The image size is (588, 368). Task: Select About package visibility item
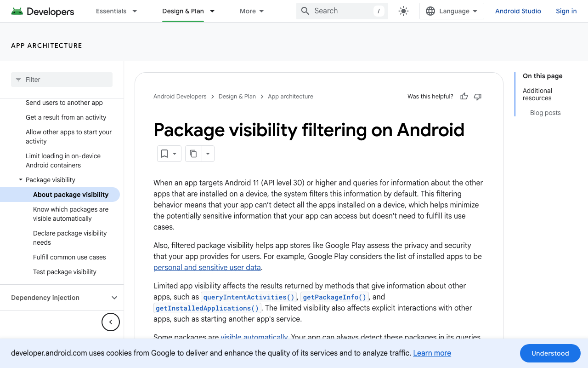[71, 195]
